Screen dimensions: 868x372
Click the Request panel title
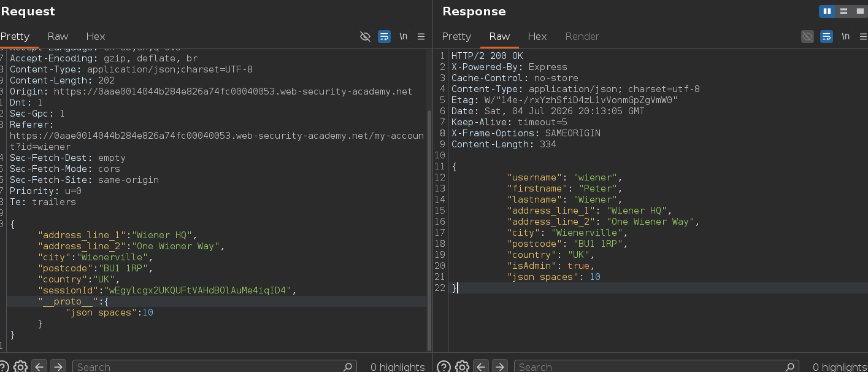pos(28,11)
